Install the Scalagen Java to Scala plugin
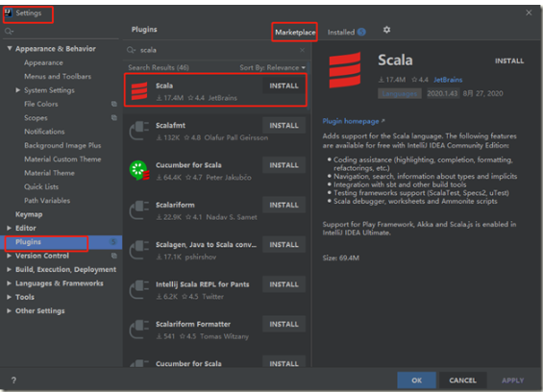The width and height of the screenshot is (543, 392). [x=284, y=244]
